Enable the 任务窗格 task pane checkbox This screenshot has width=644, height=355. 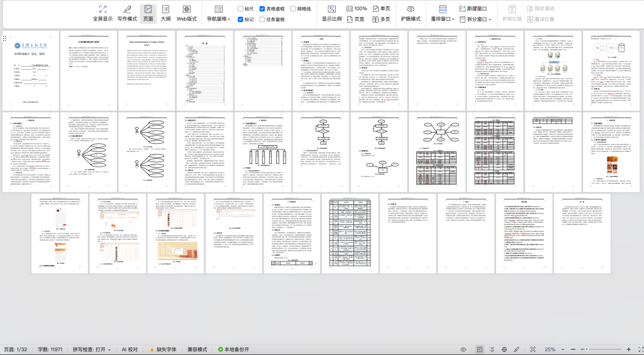(262, 19)
